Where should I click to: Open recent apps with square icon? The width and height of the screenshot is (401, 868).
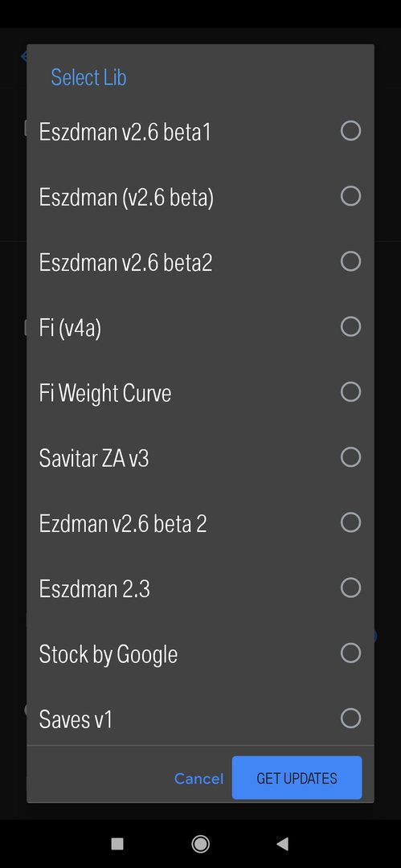[x=117, y=844]
